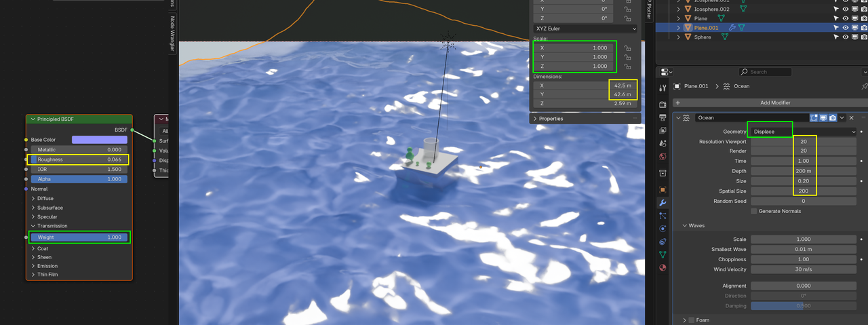Open the orange Object properties tab icon

[663, 189]
